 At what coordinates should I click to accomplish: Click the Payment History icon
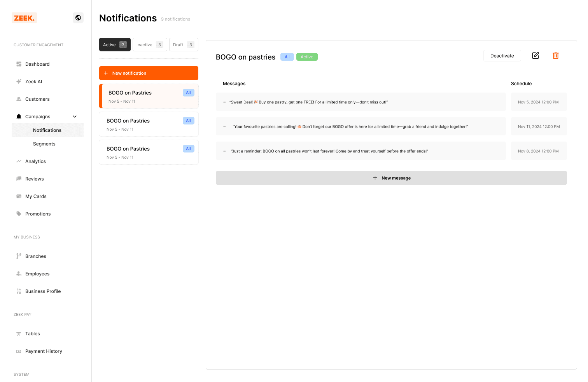pyautogui.click(x=19, y=351)
